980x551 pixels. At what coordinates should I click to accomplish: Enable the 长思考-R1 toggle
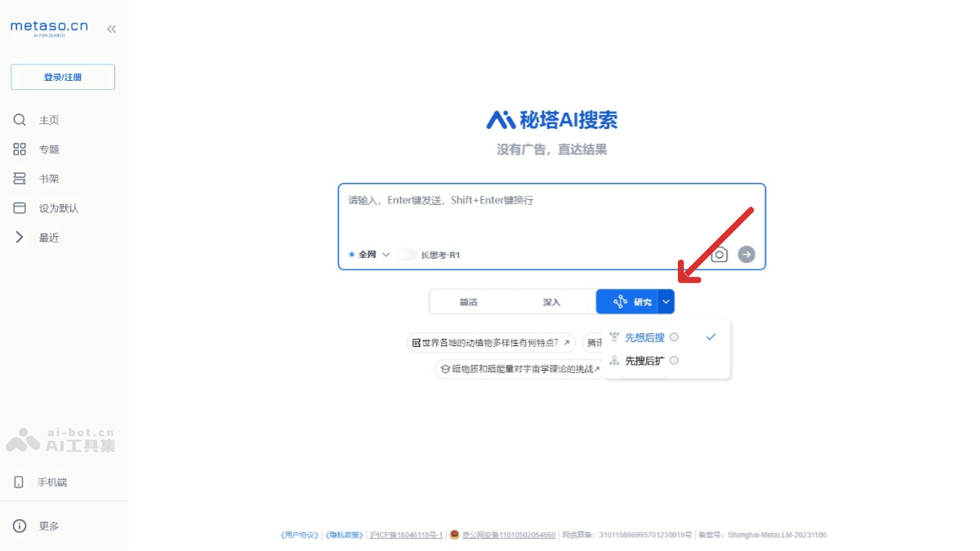(407, 254)
